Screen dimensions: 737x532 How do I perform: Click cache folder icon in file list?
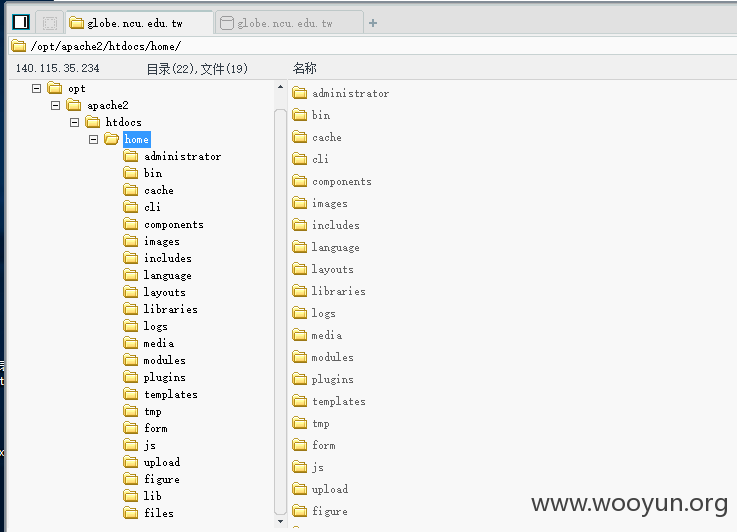[x=299, y=137]
